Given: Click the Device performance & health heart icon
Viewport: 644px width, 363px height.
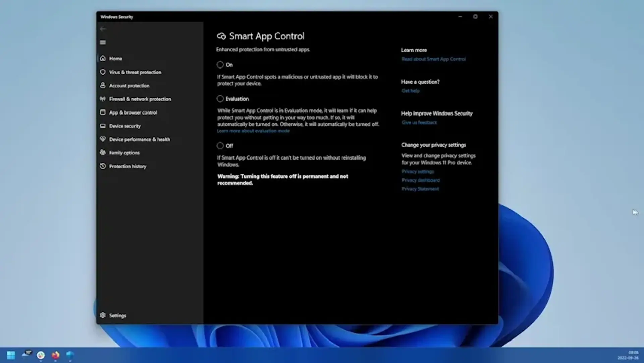Looking at the screenshot, I should click(x=103, y=139).
